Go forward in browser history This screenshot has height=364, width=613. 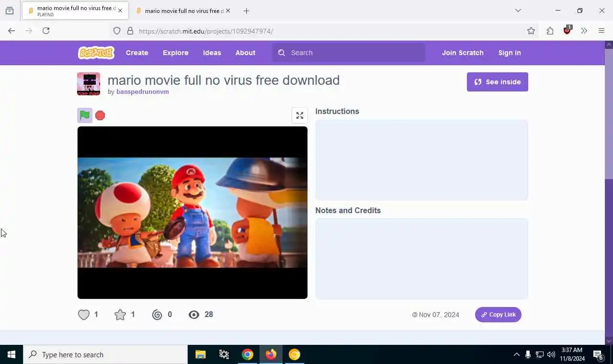tap(29, 31)
